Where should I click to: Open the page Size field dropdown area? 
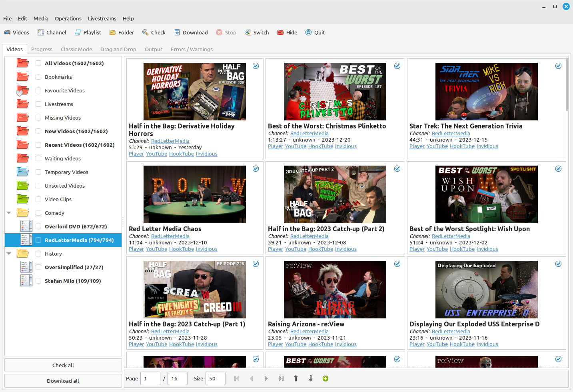click(x=215, y=378)
